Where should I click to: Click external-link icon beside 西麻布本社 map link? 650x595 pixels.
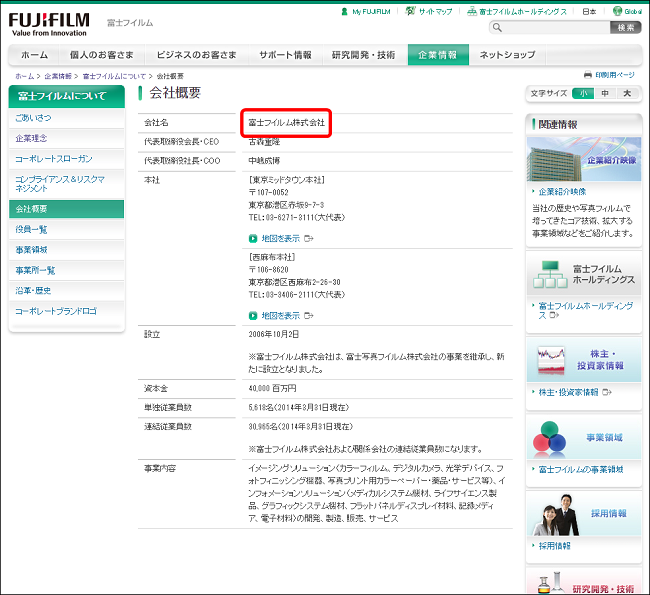(x=308, y=316)
